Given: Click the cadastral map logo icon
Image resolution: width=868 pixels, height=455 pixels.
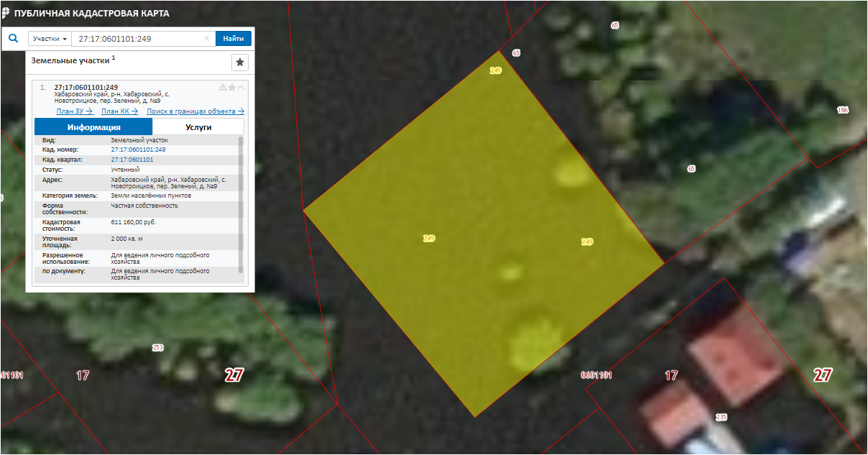Looking at the screenshot, I should tap(6, 13).
